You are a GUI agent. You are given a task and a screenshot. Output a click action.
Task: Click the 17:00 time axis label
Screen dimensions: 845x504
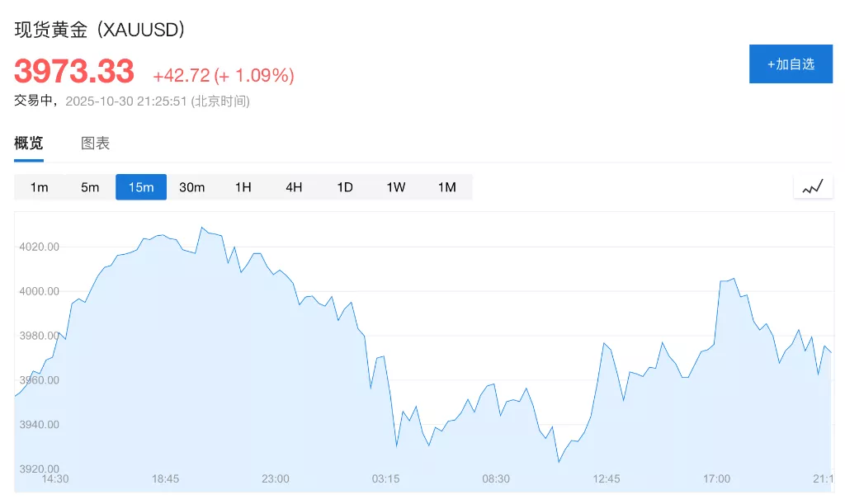coord(716,478)
